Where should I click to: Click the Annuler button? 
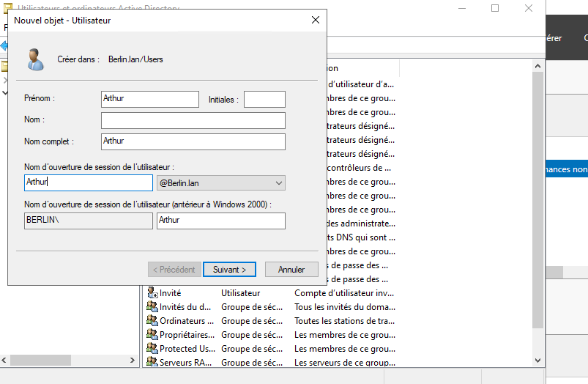click(291, 269)
